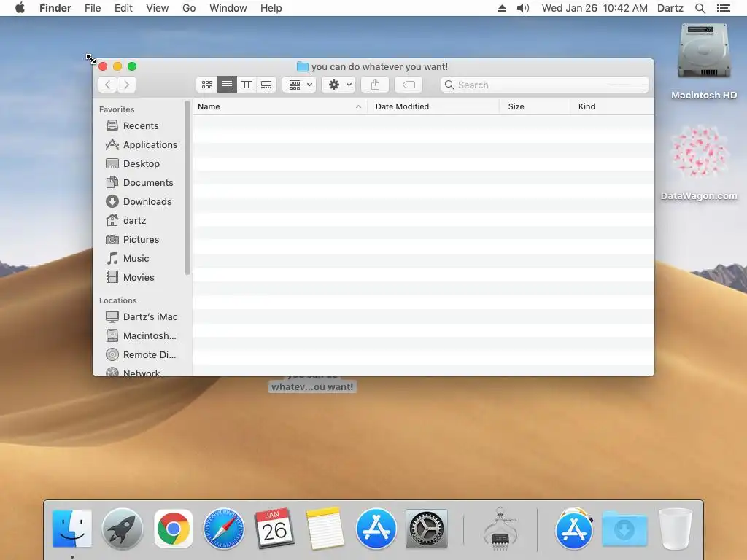The height and width of the screenshot is (560, 747).
Task: Select Macintosh HD desktop drive icon
Action: (x=704, y=52)
